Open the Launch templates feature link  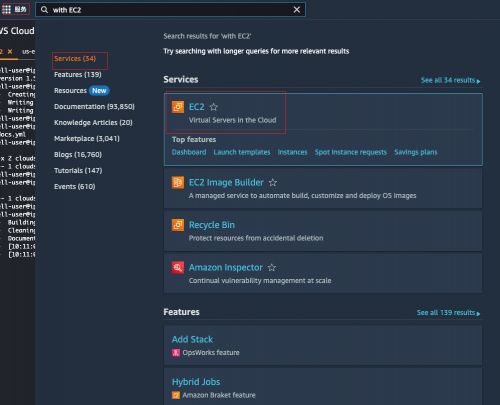(x=242, y=152)
